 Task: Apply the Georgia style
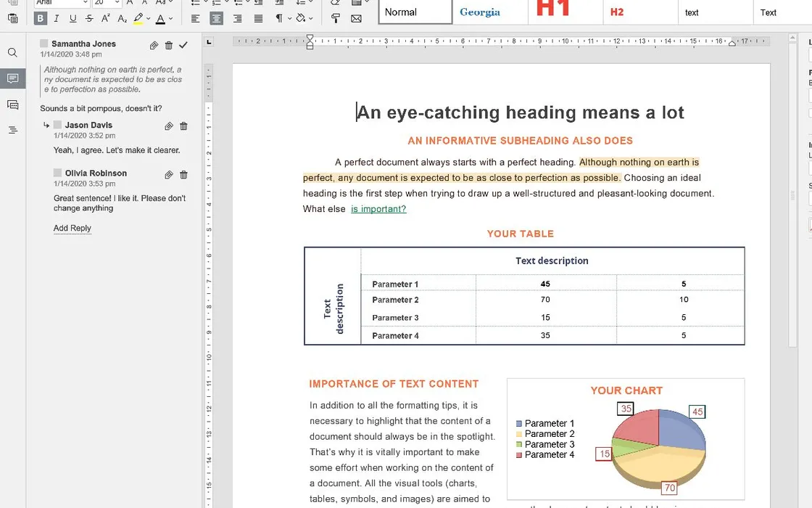490,12
